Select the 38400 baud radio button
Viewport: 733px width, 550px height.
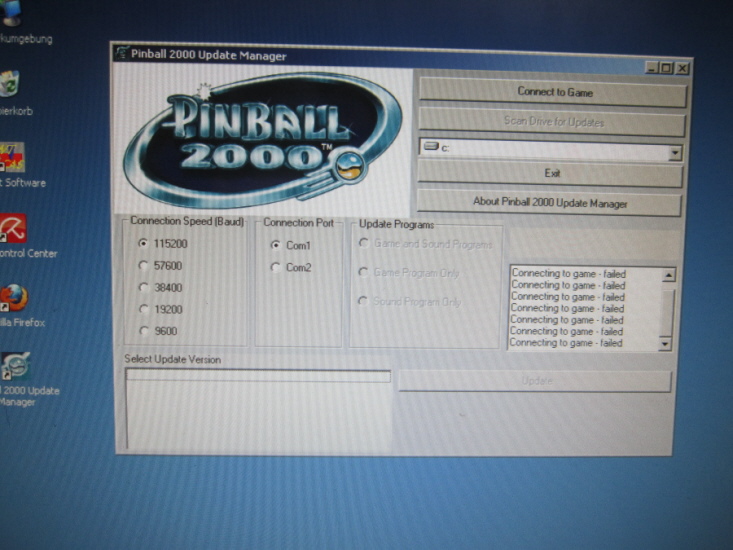pos(144,287)
